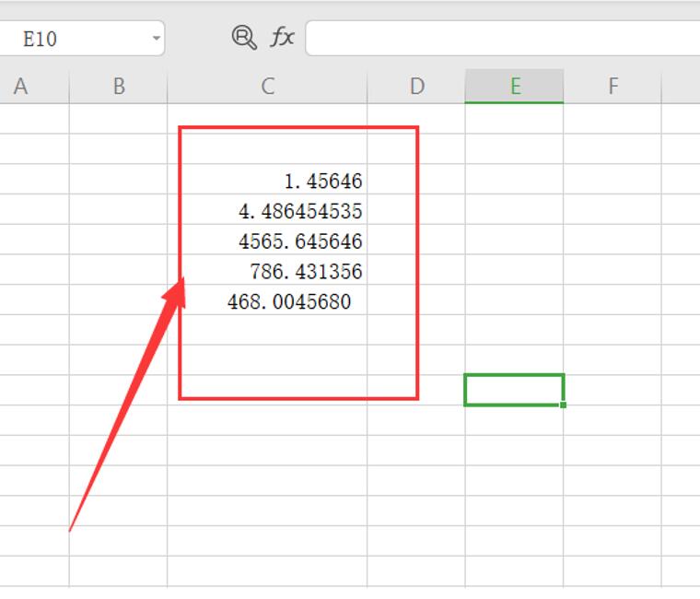Viewport: 700px width, 599px height.
Task: Select column F header
Action: 612,87
